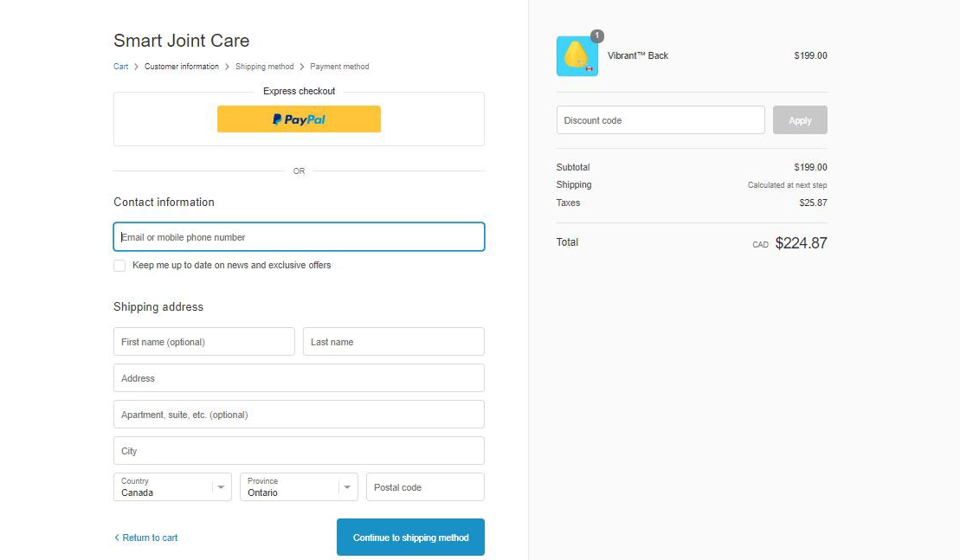Select Shipping method breadcrumb step
This screenshot has width=960, height=560.
265,66
